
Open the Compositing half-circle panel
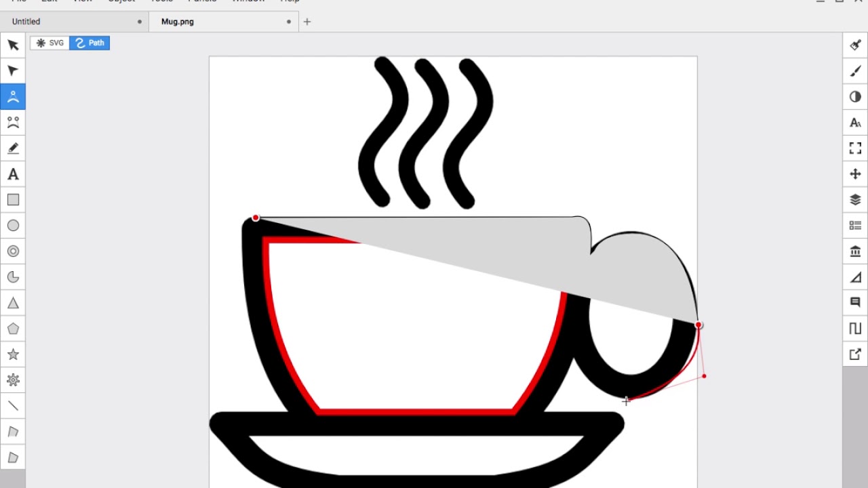click(855, 97)
